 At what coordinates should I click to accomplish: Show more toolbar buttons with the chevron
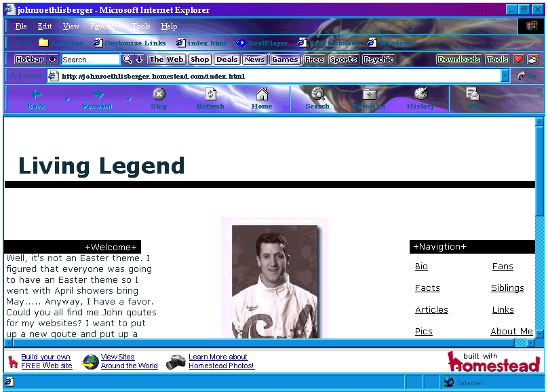click(540, 90)
